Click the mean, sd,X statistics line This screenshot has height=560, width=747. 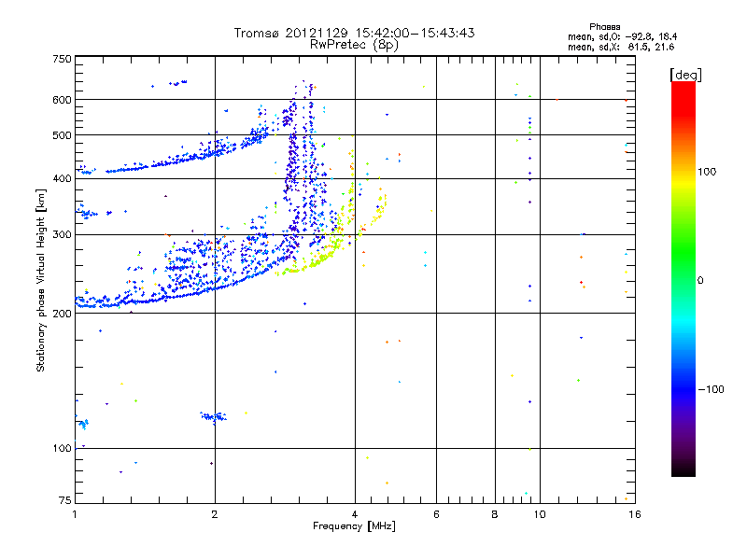[621, 47]
